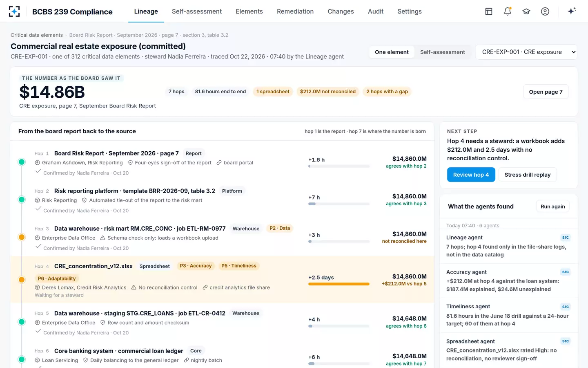Click the BCBS 239 Compliance logo icon
The image size is (588, 368).
pos(14,11)
